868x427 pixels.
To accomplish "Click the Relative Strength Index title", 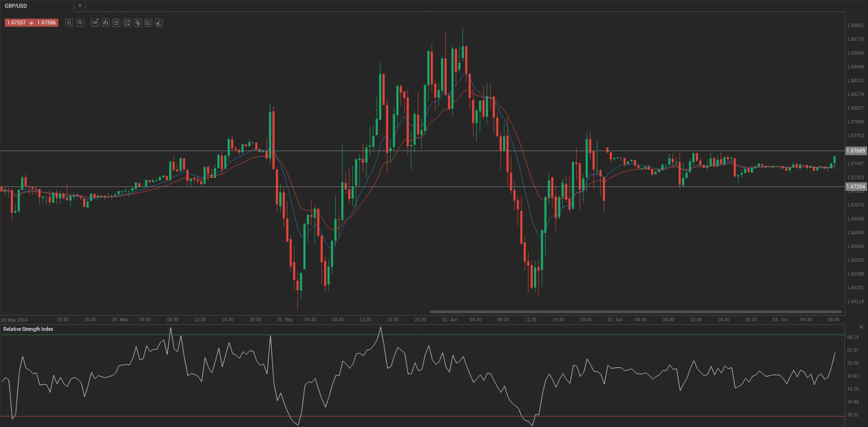I will (x=28, y=329).
